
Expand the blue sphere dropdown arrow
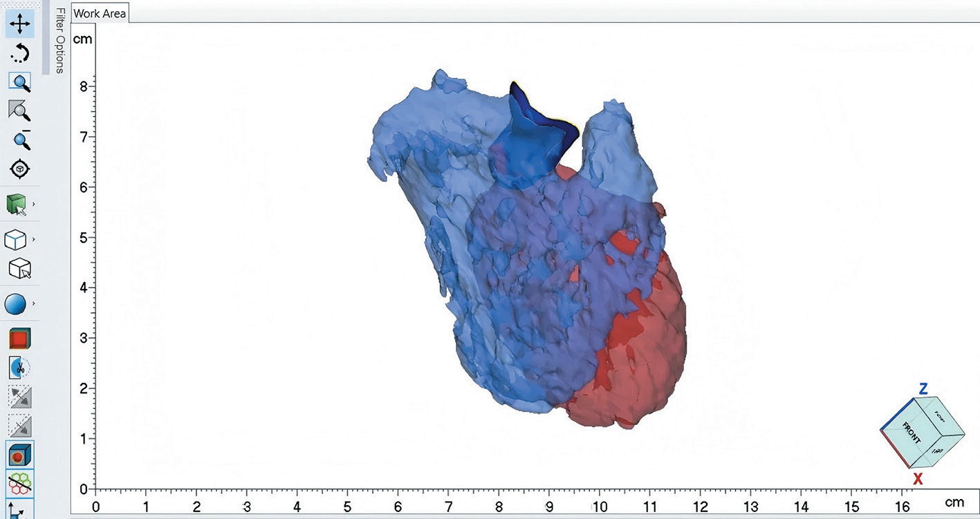[x=34, y=303]
